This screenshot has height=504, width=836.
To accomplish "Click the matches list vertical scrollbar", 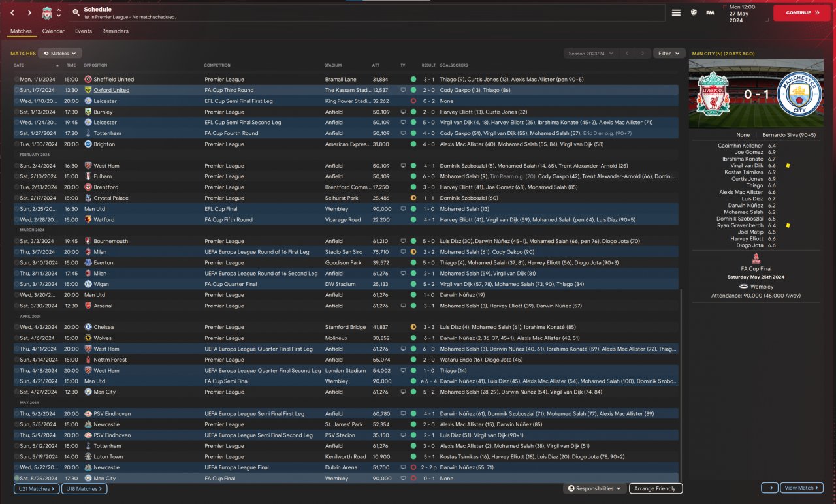I will (682, 386).
